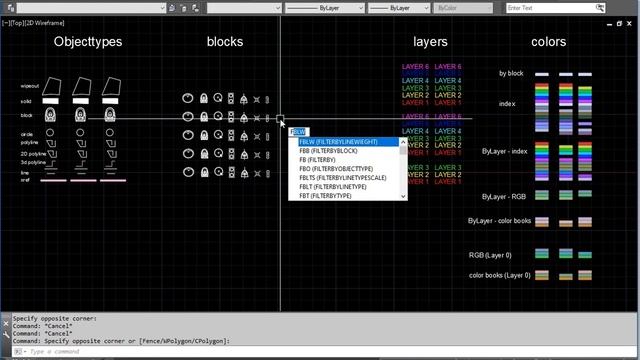Click the 3d polyline label text

(33, 162)
